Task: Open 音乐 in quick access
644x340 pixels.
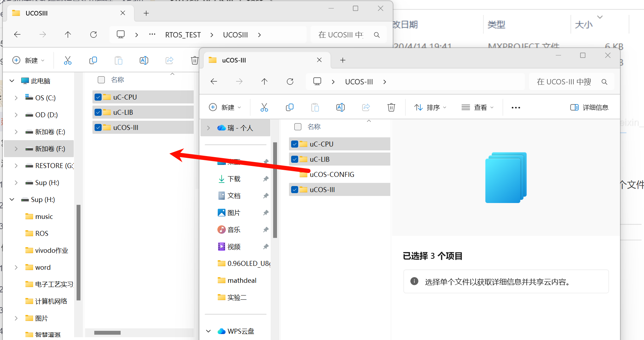Action: (x=234, y=230)
